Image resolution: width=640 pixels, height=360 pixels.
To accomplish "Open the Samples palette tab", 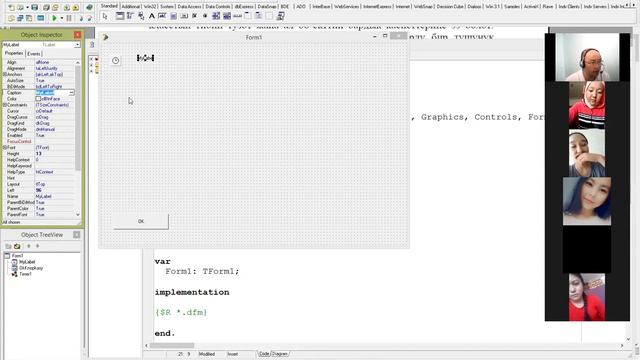I will click(511, 6).
